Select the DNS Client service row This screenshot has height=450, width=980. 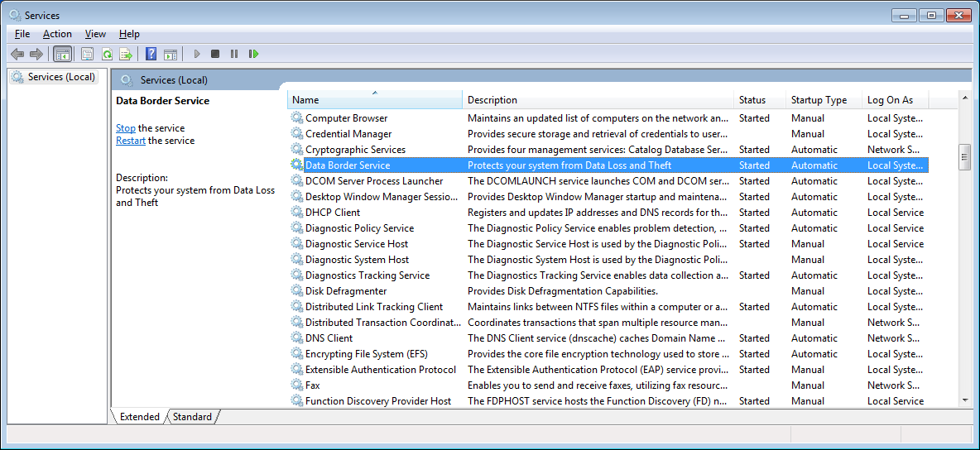[x=329, y=338]
